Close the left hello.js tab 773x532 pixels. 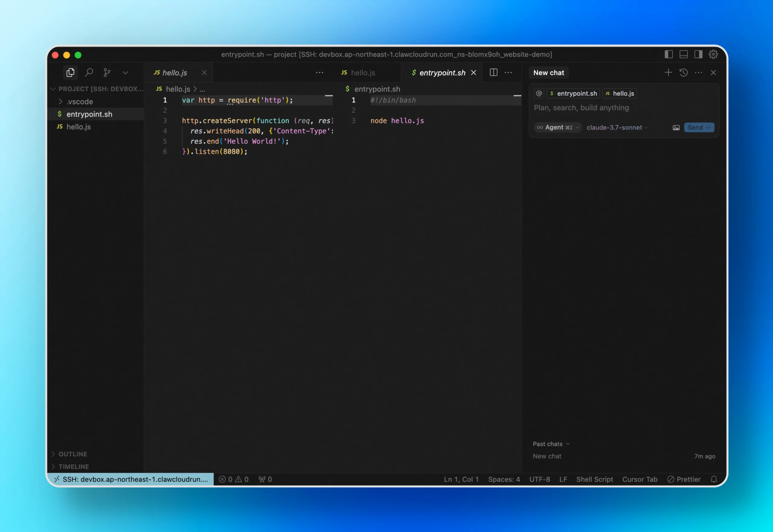click(204, 73)
